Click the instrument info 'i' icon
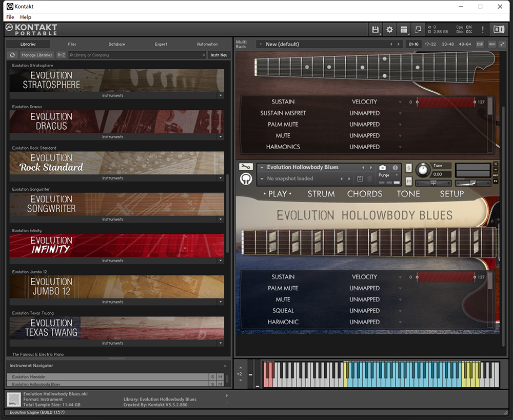Viewport: 513px width, 420px height. point(395,168)
